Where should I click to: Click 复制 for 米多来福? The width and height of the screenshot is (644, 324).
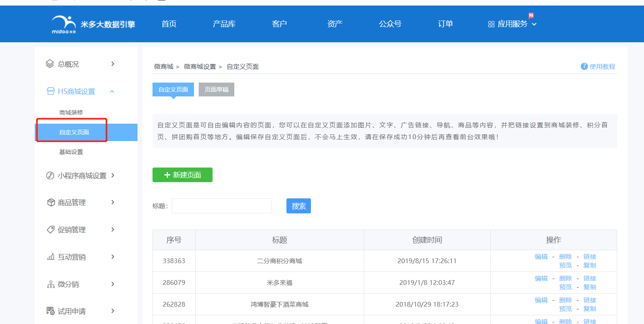point(590,287)
